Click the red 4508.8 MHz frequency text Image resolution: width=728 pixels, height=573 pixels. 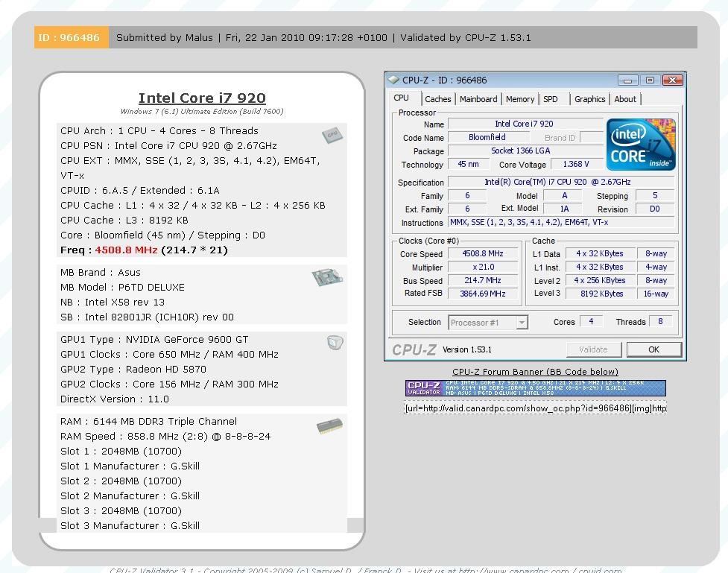[x=126, y=250]
